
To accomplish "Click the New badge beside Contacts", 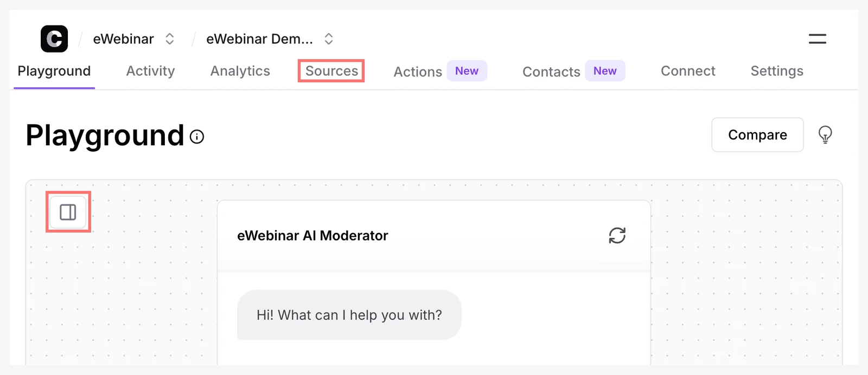I will click(x=605, y=71).
